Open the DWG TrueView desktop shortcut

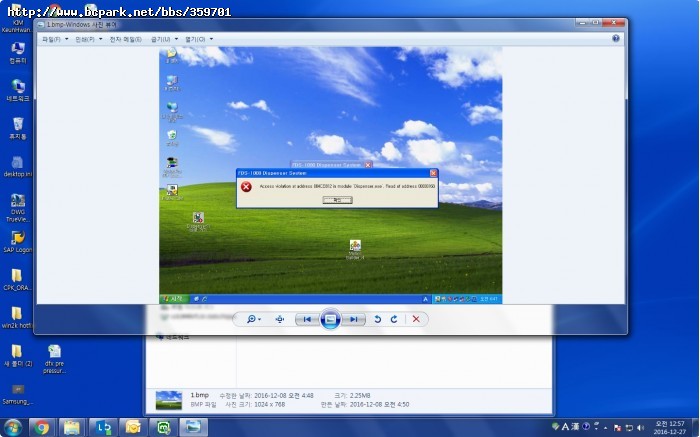(17, 208)
